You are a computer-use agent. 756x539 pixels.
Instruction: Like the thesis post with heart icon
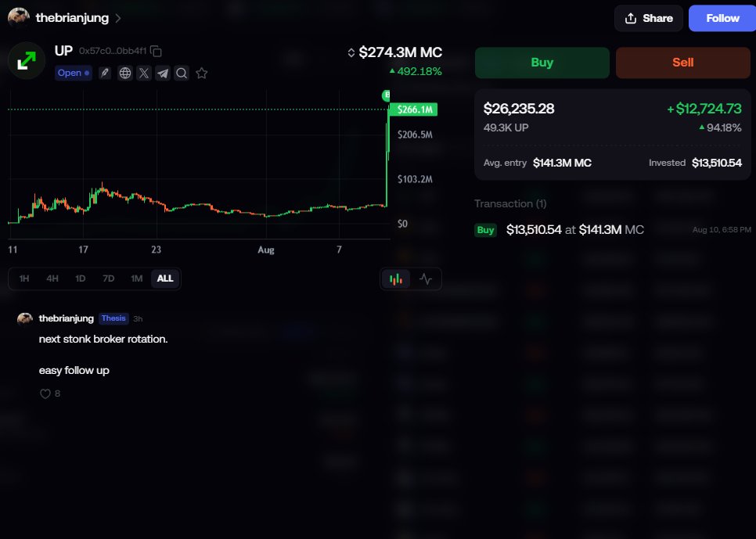pos(45,394)
